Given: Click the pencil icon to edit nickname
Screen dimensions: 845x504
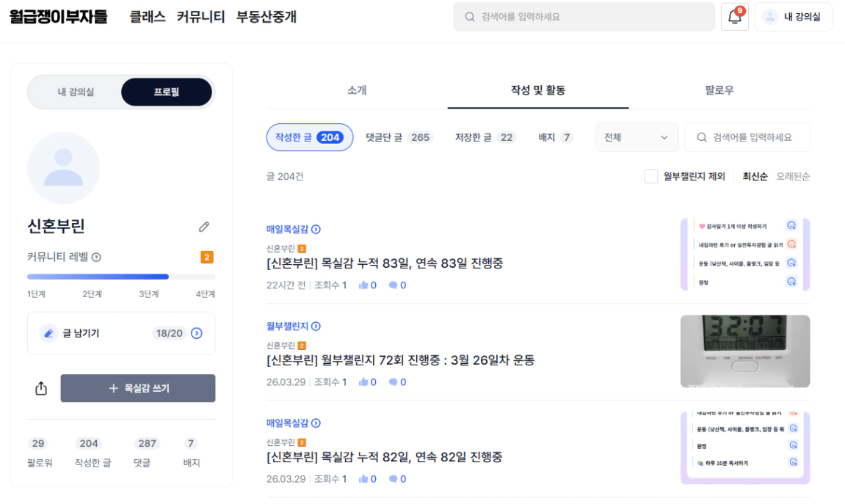Looking at the screenshot, I should tap(204, 227).
